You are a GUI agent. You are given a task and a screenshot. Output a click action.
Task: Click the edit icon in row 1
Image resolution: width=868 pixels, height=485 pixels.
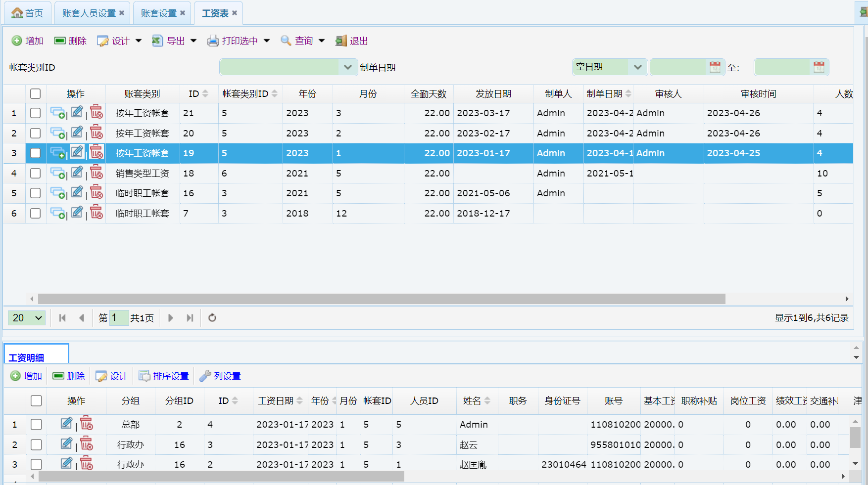coord(77,113)
